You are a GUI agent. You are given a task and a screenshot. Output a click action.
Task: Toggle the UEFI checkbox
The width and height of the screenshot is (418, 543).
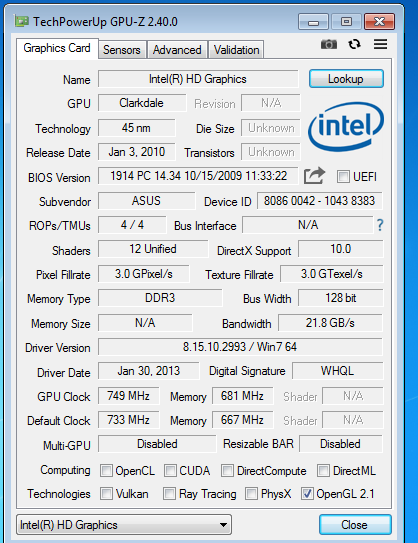tap(343, 177)
